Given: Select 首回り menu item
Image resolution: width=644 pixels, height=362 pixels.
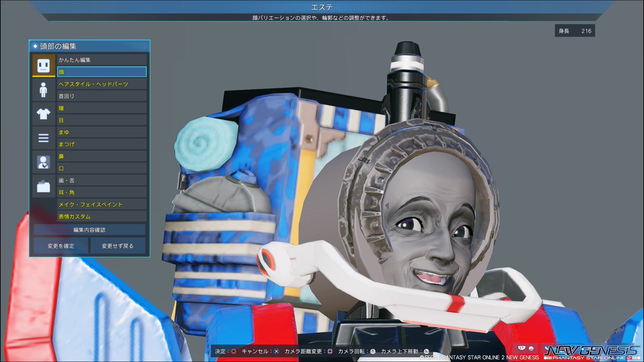Looking at the screenshot, I should (x=101, y=96).
